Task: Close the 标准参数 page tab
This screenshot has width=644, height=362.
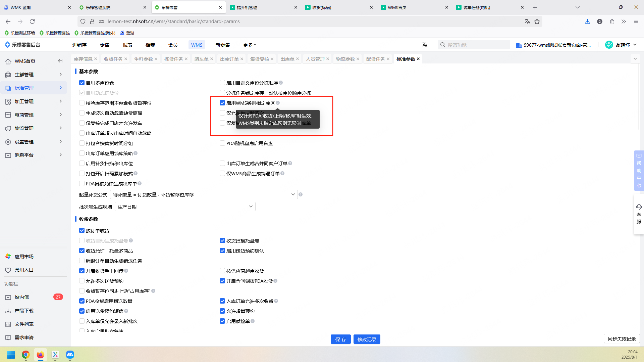Action: pyautogui.click(x=418, y=59)
